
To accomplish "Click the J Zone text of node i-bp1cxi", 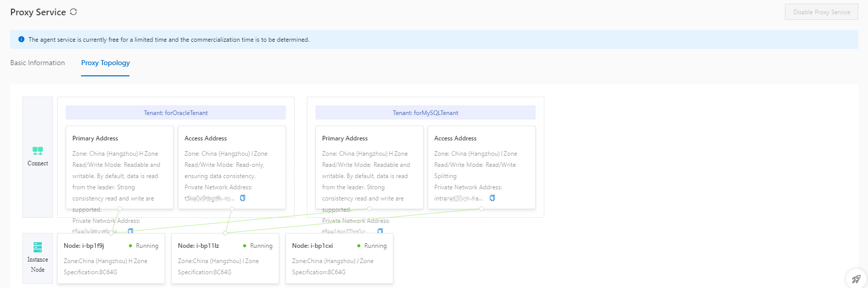I will click(365, 261).
